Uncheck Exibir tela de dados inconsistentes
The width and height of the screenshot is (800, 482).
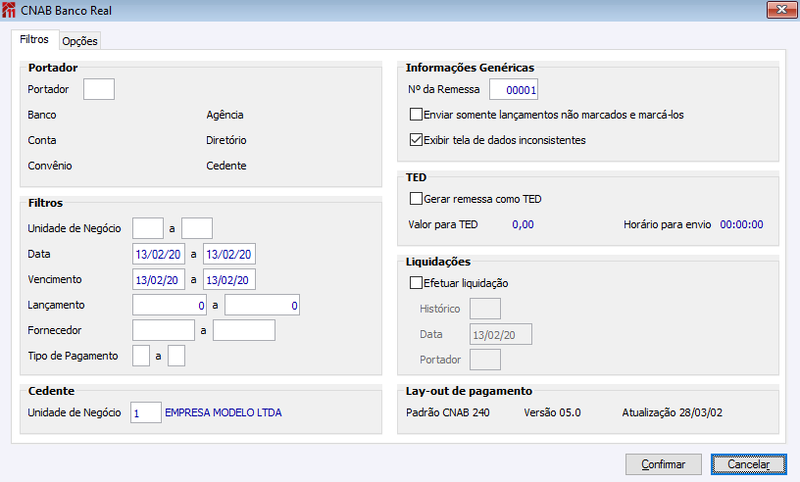coord(416,140)
